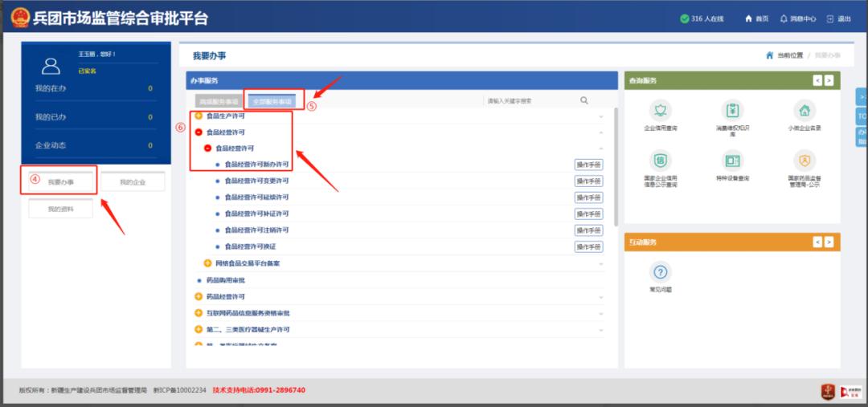Open 我的在办 count row
Viewport: 868px width, 407px height.
[x=96, y=88]
